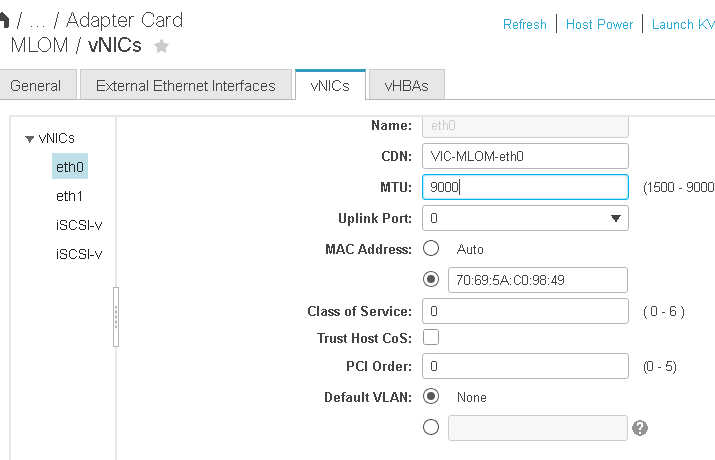Collapse the vNICs tree node
This screenshot has height=460, width=715.
(x=29, y=139)
